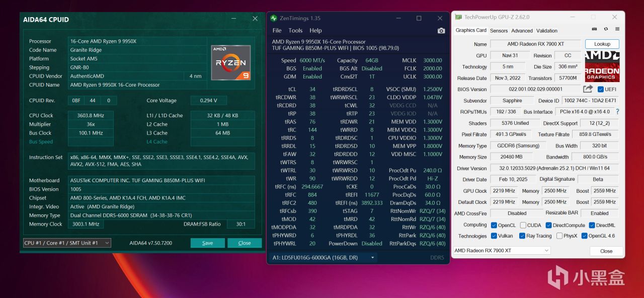Maximize the ZenTimings window
Image resolution: width=644 pixels, height=298 pixels.
[x=419, y=18]
